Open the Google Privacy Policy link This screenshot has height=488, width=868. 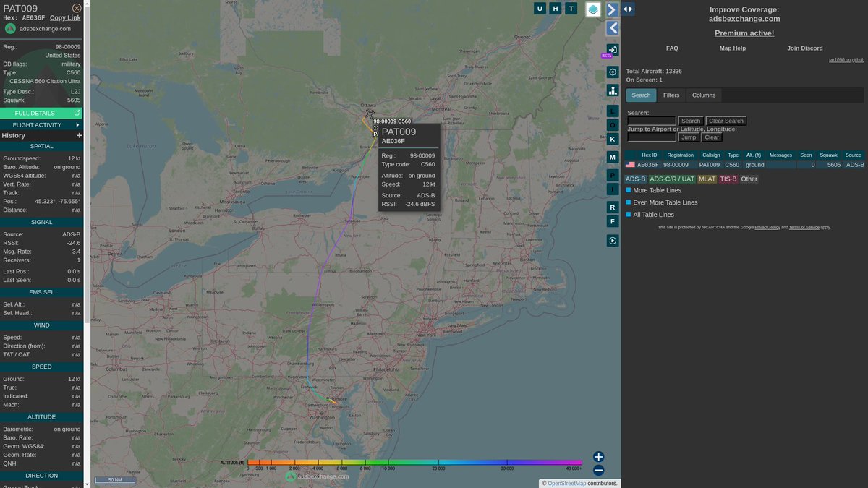tap(767, 227)
